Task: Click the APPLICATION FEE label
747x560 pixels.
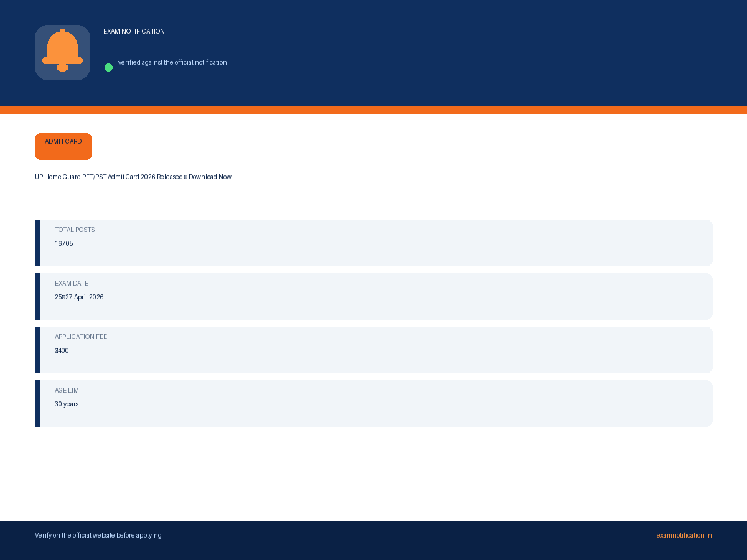Action: pyautogui.click(x=81, y=337)
